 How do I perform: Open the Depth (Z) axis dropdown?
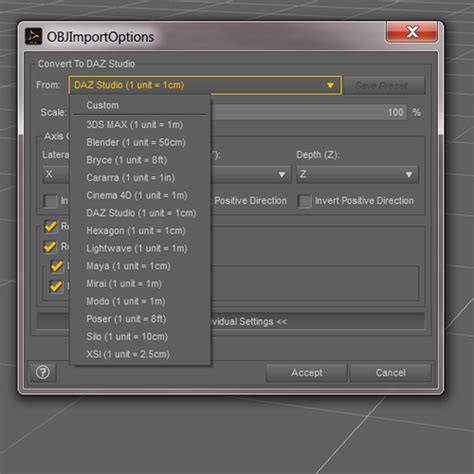click(357, 174)
